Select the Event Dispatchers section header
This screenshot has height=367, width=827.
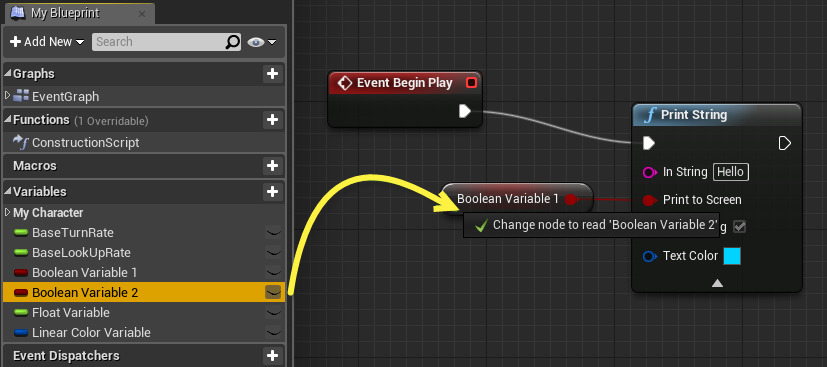[x=66, y=356]
